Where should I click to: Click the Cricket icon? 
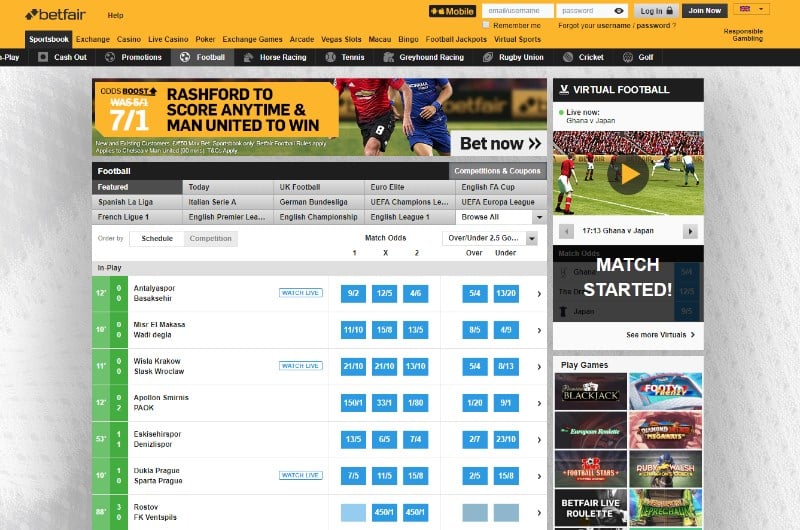pyautogui.click(x=568, y=57)
